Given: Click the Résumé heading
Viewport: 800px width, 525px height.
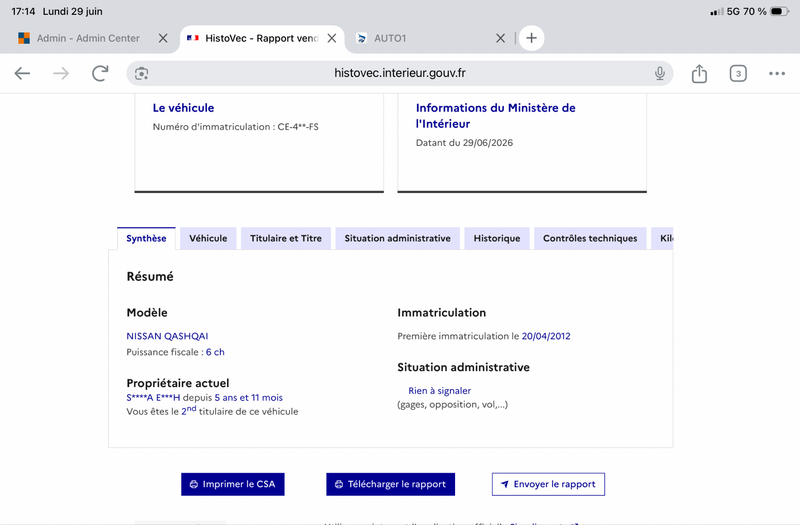Looking at the screenshot, I should click(150, 277).
